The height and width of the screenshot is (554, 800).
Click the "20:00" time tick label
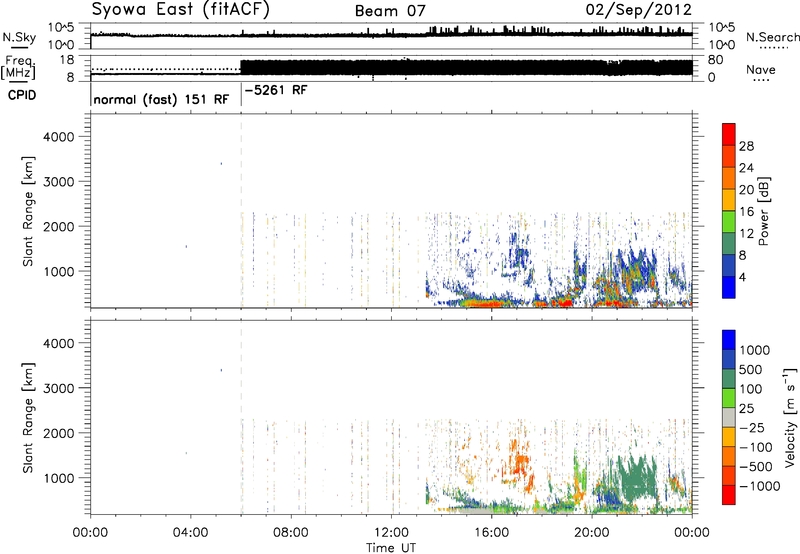(591, 533)
